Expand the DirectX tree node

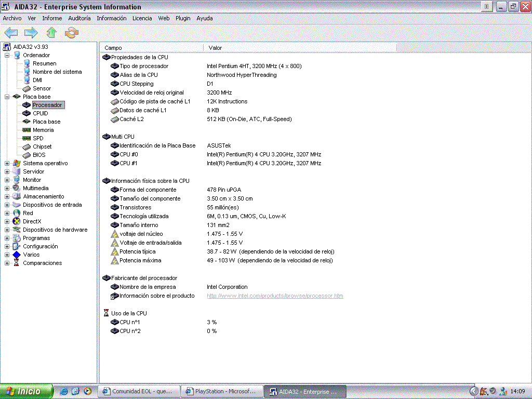7,221
